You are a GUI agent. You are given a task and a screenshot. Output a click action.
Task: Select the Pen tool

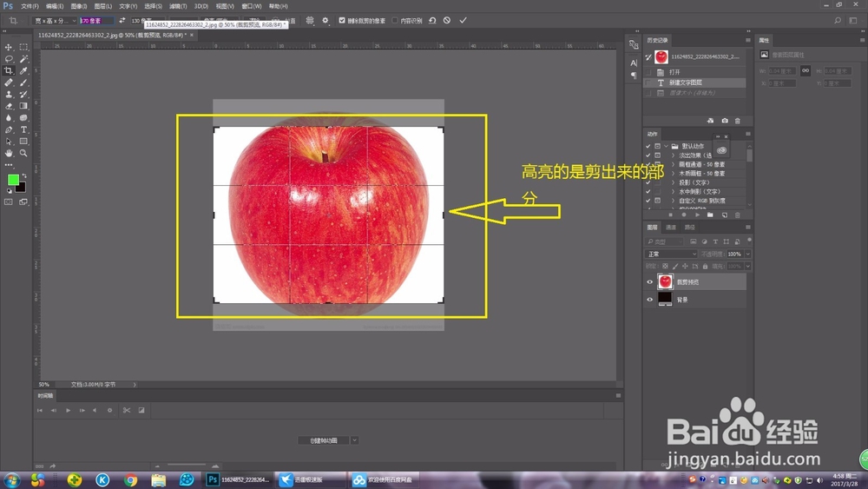(x=9, y=129)
